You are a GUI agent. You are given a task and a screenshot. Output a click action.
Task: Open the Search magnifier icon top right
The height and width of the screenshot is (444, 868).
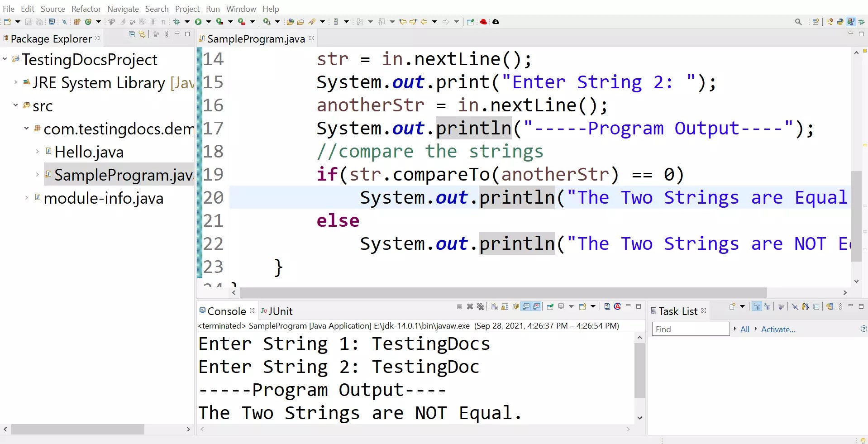pos(798,21)
